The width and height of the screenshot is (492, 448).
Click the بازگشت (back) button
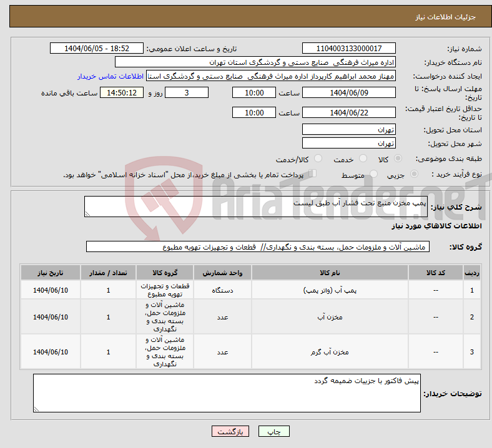pos(230,431)
